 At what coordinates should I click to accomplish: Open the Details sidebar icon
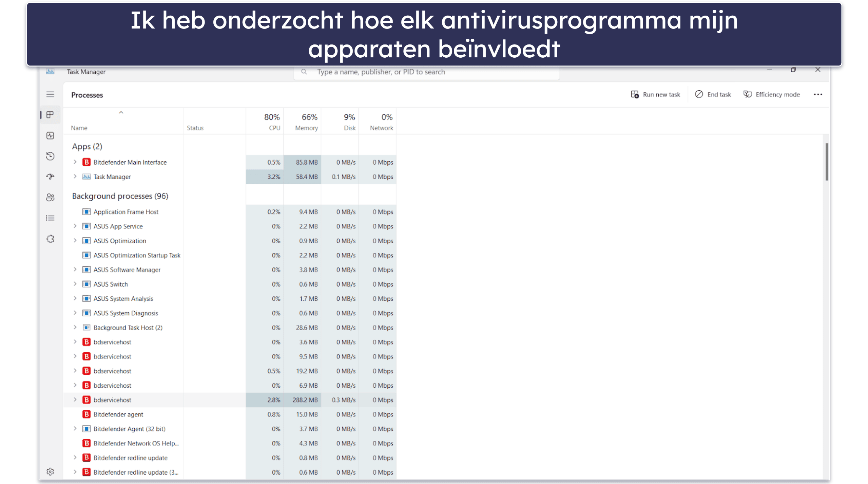pos(50,218)
